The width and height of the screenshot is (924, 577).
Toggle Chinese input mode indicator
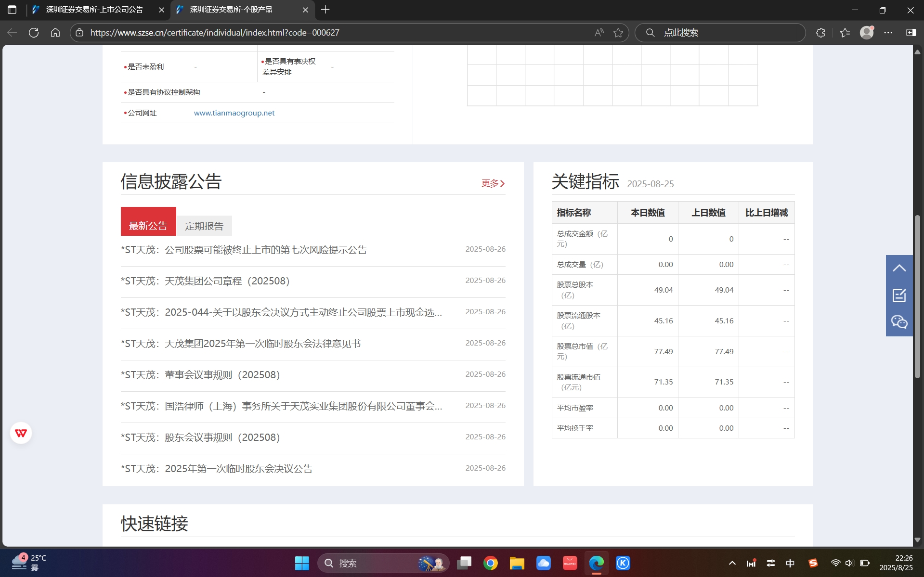pos(790,563)
